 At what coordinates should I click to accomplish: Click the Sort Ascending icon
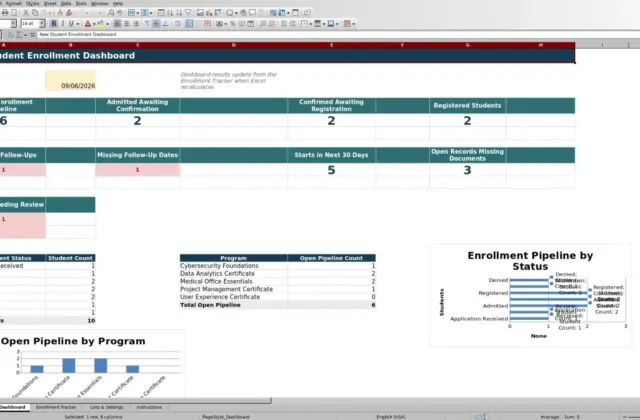[170, 13]
